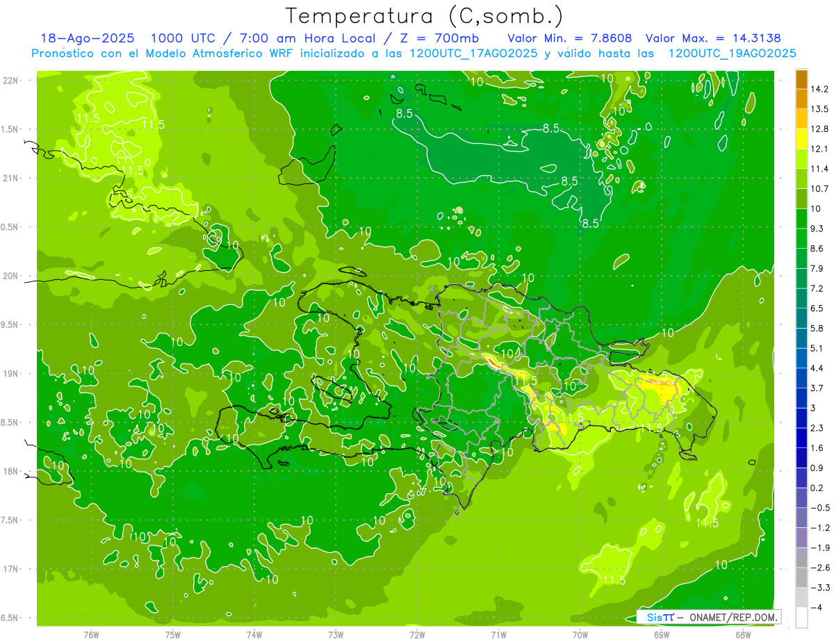834x644 pixels.
Task: Click teal legend swatch between 5.8 and 6.5
Action: click(801, 318)
